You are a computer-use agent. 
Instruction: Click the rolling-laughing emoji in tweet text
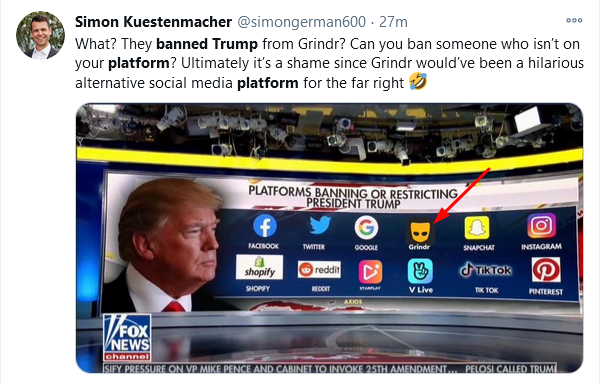point(418,82)
